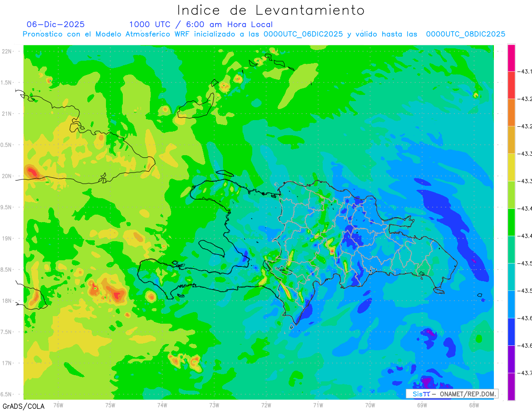Click the 'Pronostico con el Modelo Atmosferico WRF' line
The height and width of the screenshot is (411, 532).
(264, 34)
